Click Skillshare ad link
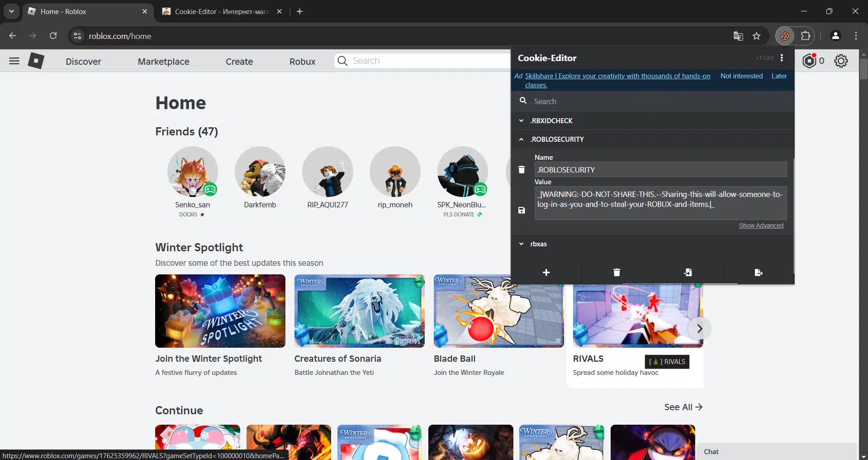Image resolution: width=868 pixels, height=460 pixels. 617,80
